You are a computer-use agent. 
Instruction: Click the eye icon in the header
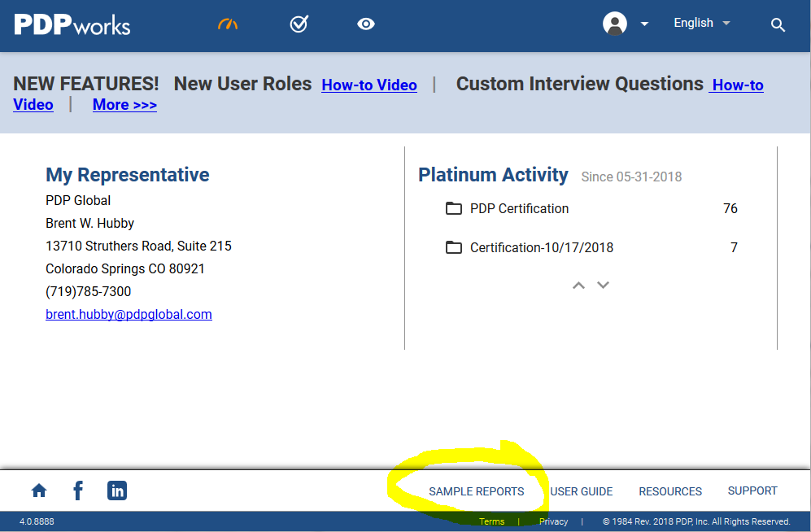tap(366, 24)
